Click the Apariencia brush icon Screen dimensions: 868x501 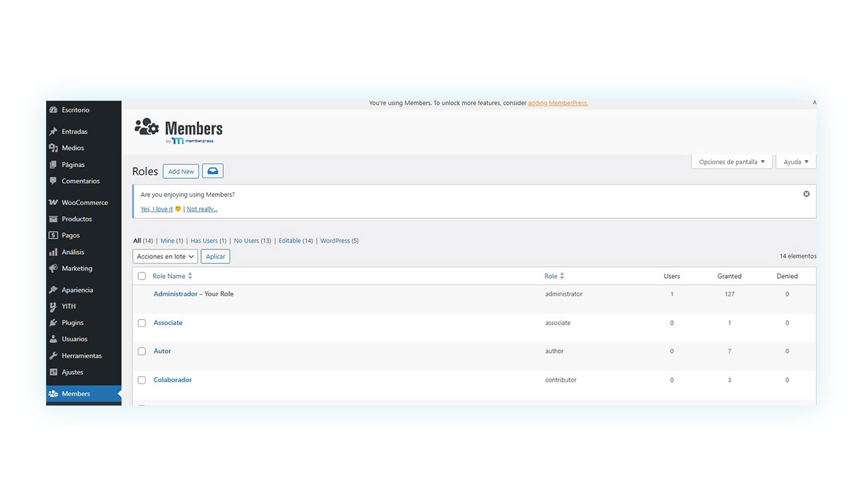[53, 290]
